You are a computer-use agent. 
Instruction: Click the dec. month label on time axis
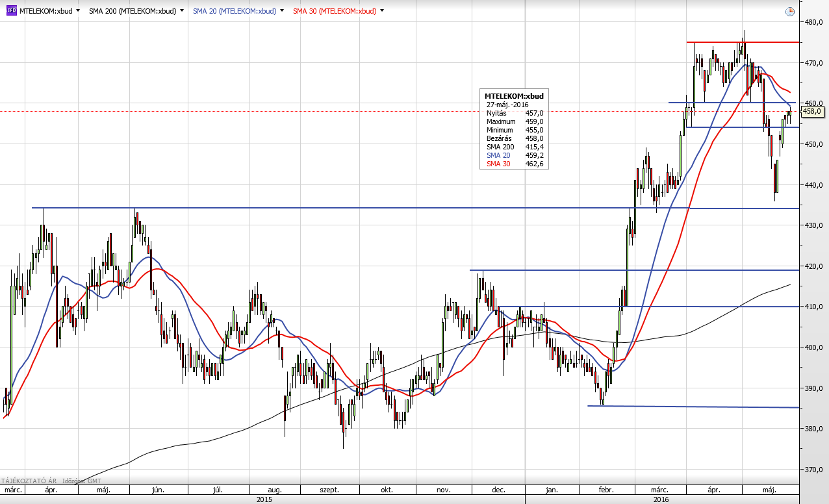pos(498,490)
